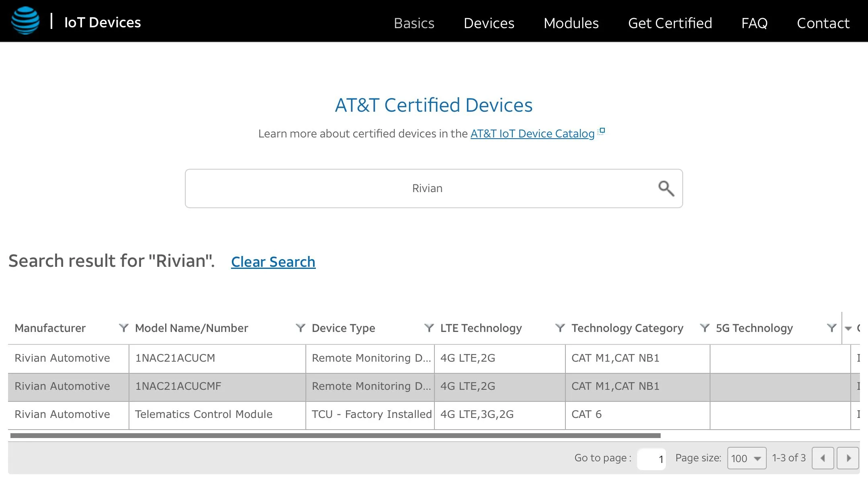Viewport: 868px width, 477px height.
Task: Go to next page arrow
Action: [x=848, y=458]
